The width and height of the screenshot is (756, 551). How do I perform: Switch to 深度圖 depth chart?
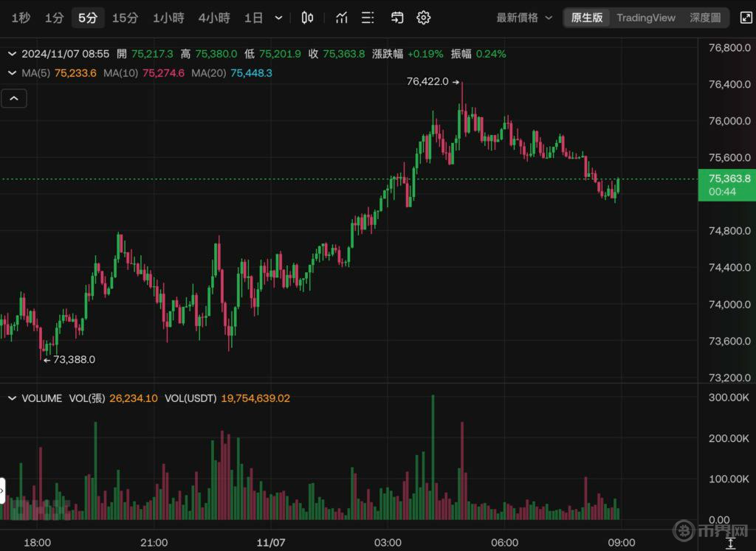(x=705, y=18)
